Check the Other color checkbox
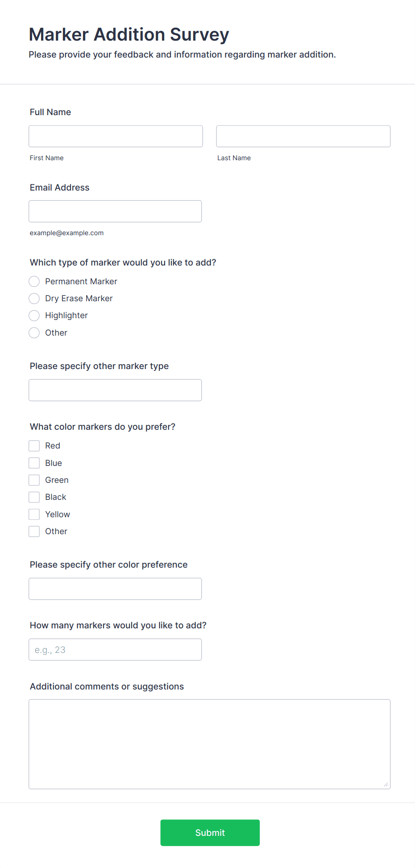 [34, 531]
